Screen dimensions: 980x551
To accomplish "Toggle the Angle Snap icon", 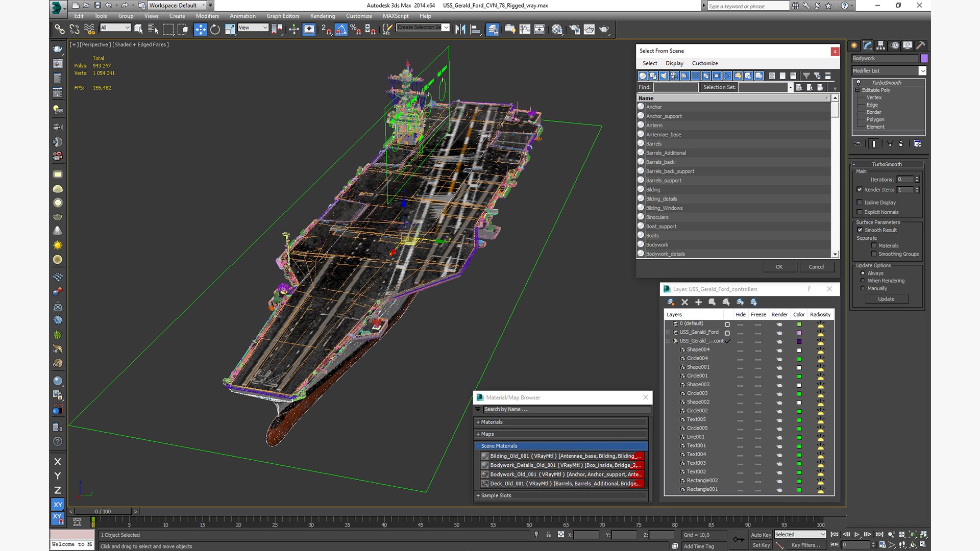I will pos(341,29).
